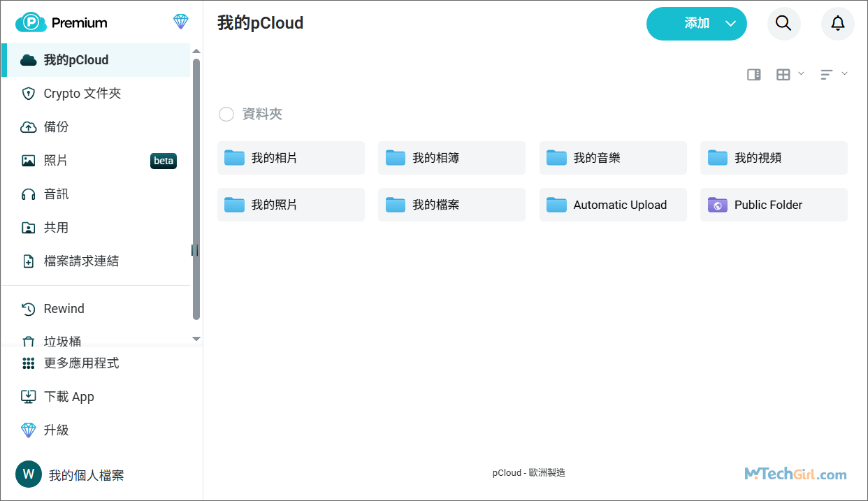Open 照片 section in the sidebar
This screenshot has height=501, width=868.
(x=96, y=161)
